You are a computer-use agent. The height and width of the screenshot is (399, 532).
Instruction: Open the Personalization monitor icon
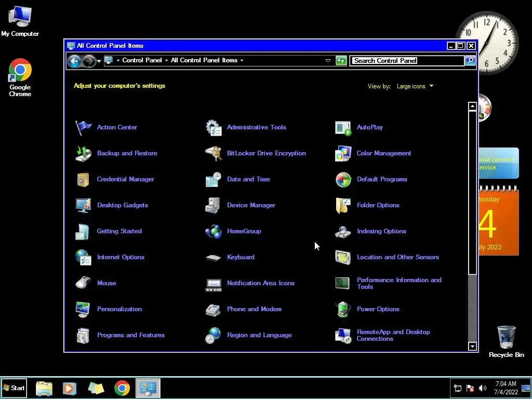click(x=83, y=309)
